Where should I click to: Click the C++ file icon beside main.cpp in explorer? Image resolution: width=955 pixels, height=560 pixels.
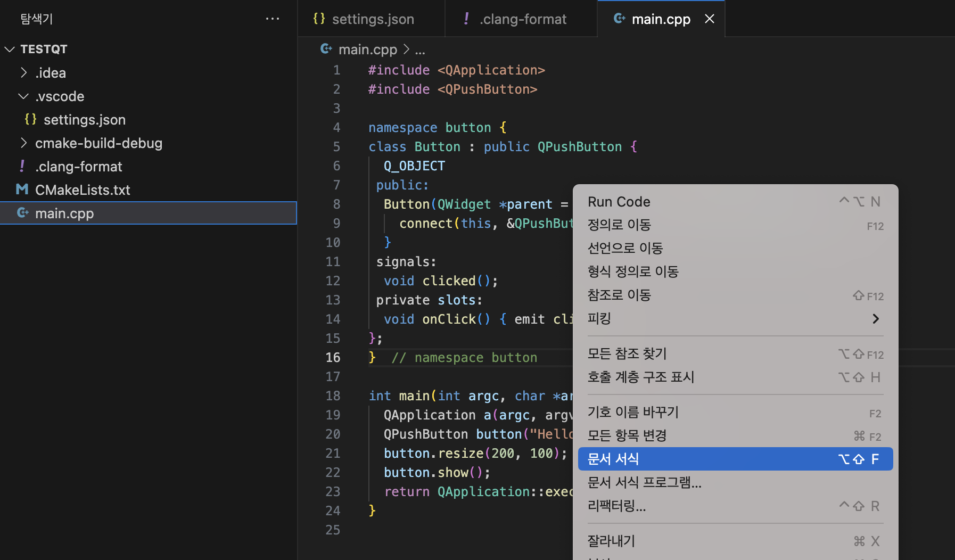pos(22,213)
